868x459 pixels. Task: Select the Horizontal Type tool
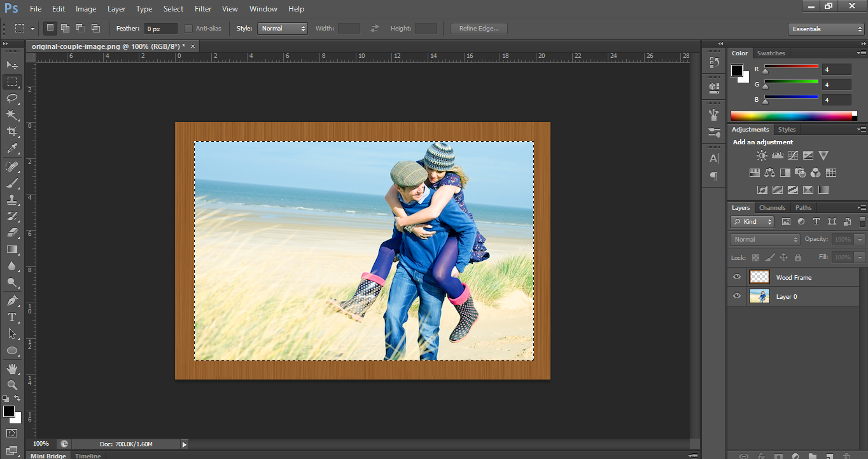pos(12,317)
